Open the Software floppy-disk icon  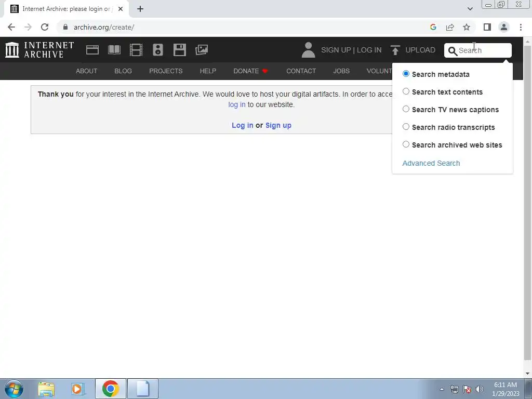pos(179,50)
